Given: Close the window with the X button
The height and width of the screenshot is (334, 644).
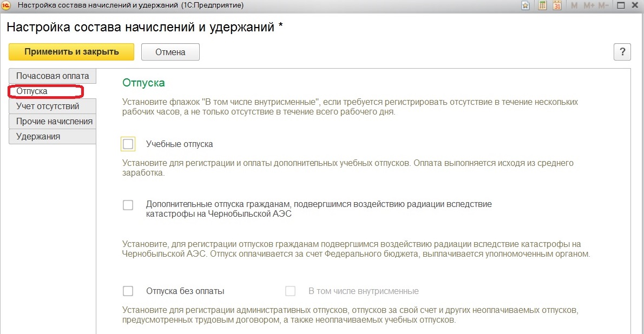Looking at the screenshot, I should 636,5.
